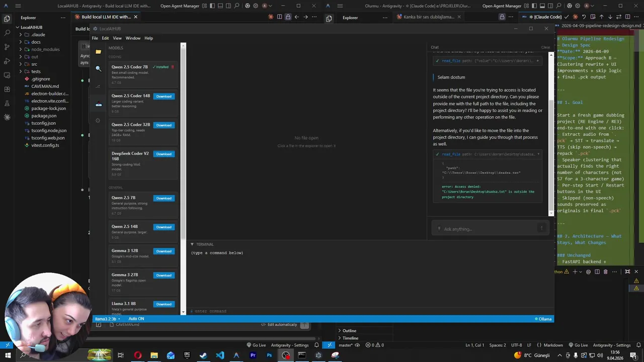Image resolution: width=644 pixels, height=362 pixels.
Task: Toggle primary sidebar layout in Olurmu title bar
Action: 534,6
